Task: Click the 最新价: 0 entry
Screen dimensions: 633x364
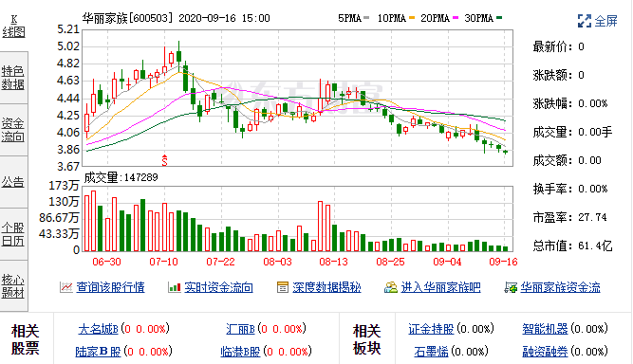Action: [558, 46]
